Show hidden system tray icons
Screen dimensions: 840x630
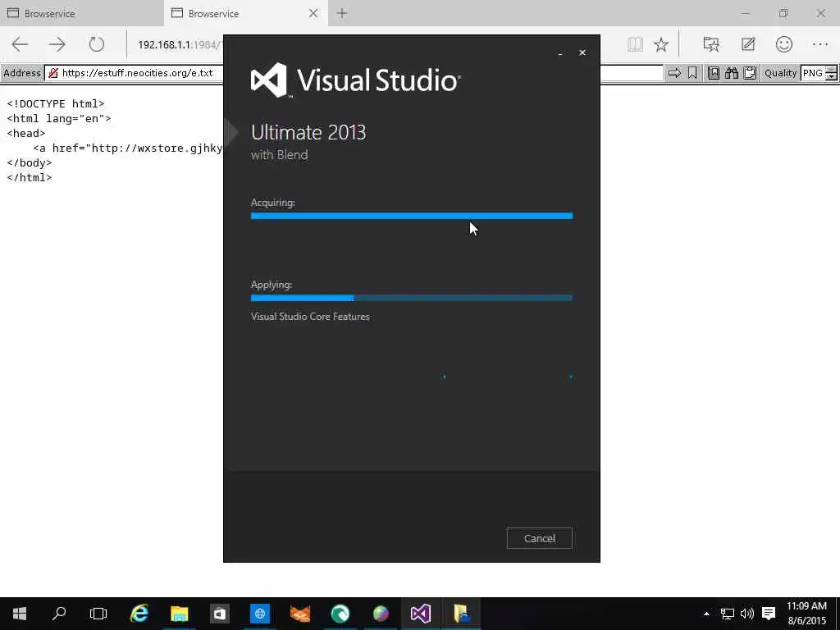706,614
